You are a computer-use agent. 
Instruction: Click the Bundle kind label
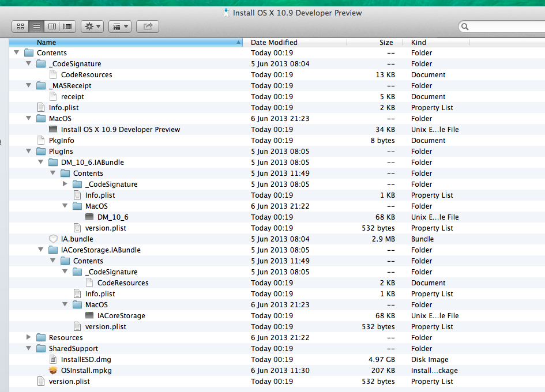422,239
